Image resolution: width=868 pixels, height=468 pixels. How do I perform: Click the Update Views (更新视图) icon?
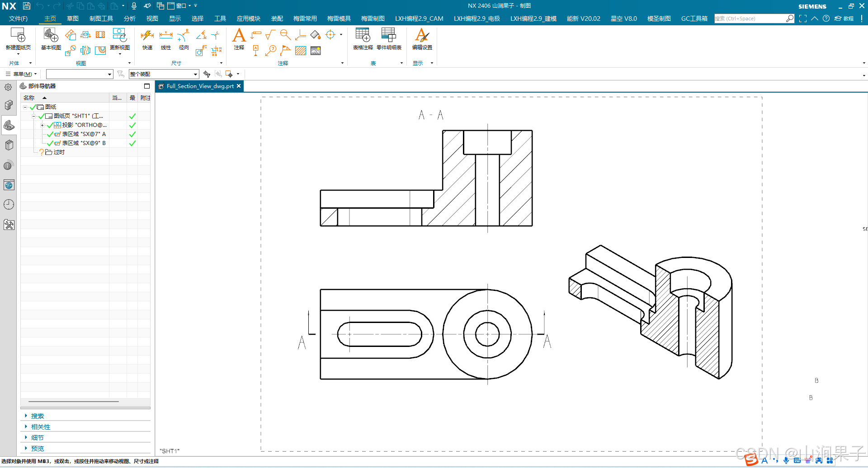click(x=119, y=35)
